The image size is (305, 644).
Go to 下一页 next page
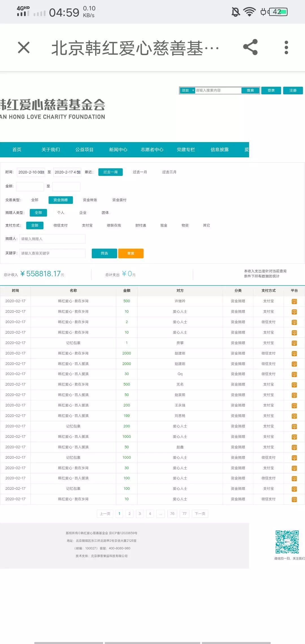click(x=200, y=514)
